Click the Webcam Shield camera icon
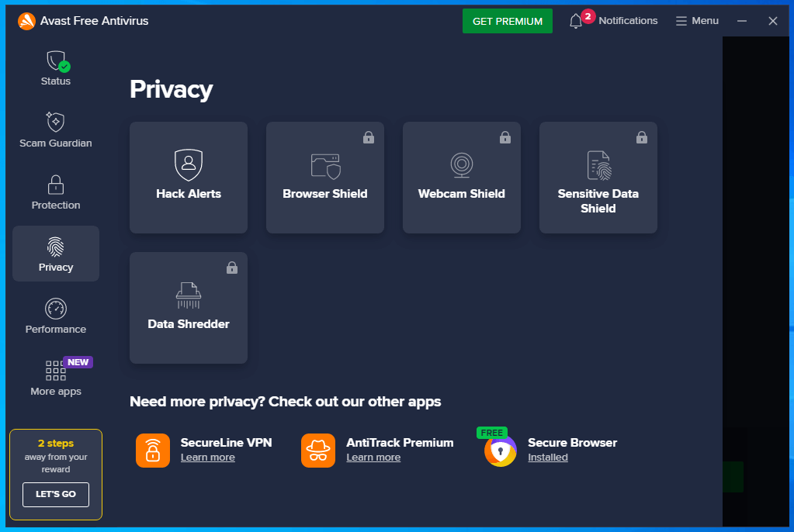 [461, 165]
